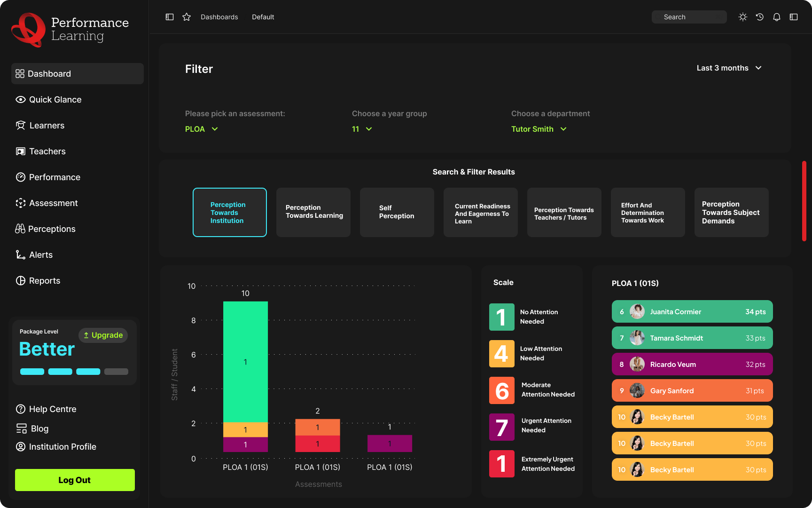Click the Perceptions binoculars icon
Screen dimensions: 812x508
pos(20,229)
